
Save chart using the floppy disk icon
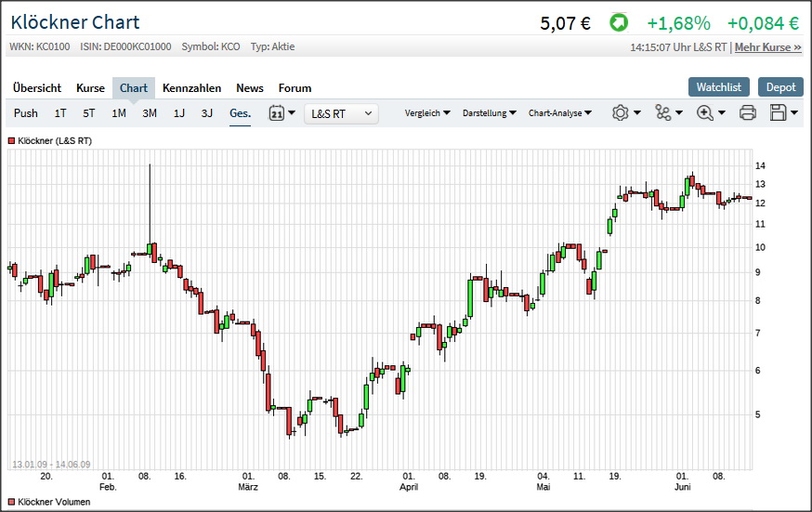coord(778,112)
